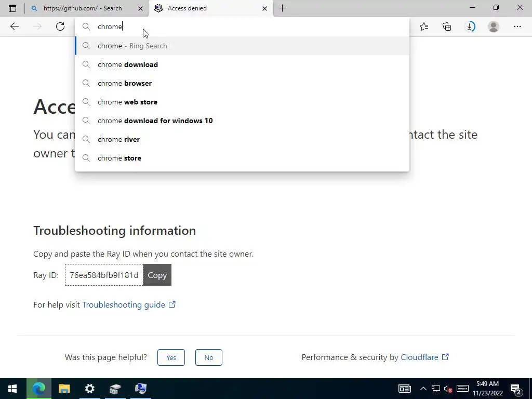532x399 pixels.
Task: Close the Access denied tab
Action: [264, 8]
